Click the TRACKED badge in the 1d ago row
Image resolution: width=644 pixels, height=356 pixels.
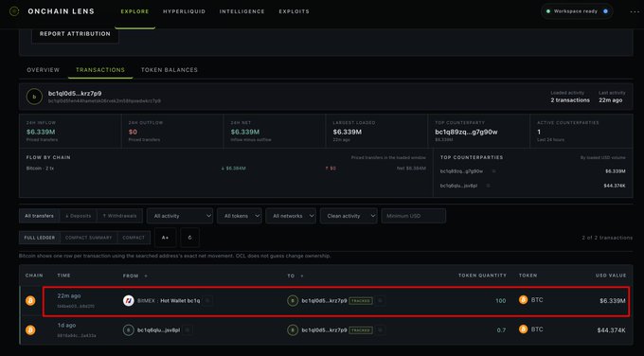click(361, 329)
